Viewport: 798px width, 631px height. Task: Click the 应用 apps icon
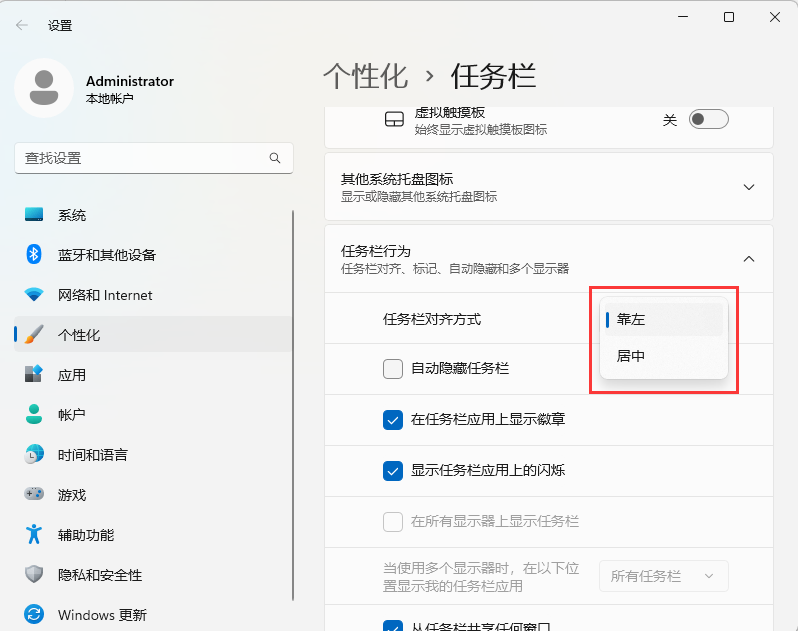[x=34, y=375]
